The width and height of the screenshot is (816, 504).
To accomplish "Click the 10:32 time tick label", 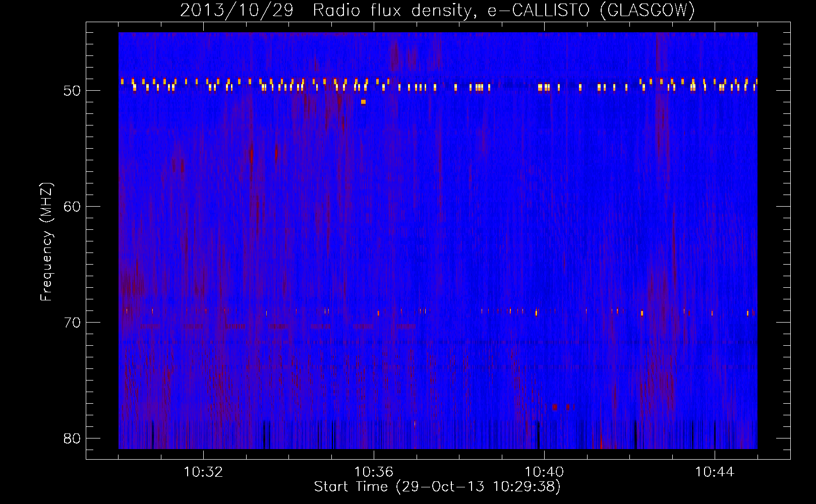I will click(x=203, y=472).
